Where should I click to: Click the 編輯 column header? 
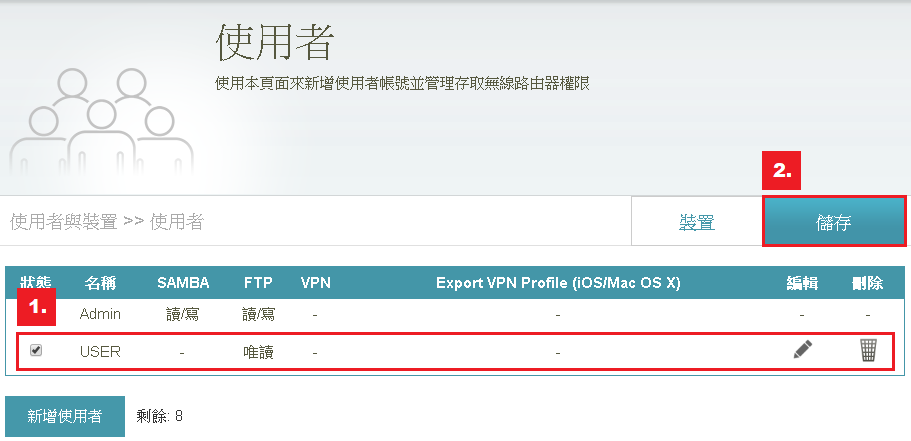pyautogui.click(x=802, y=283)
